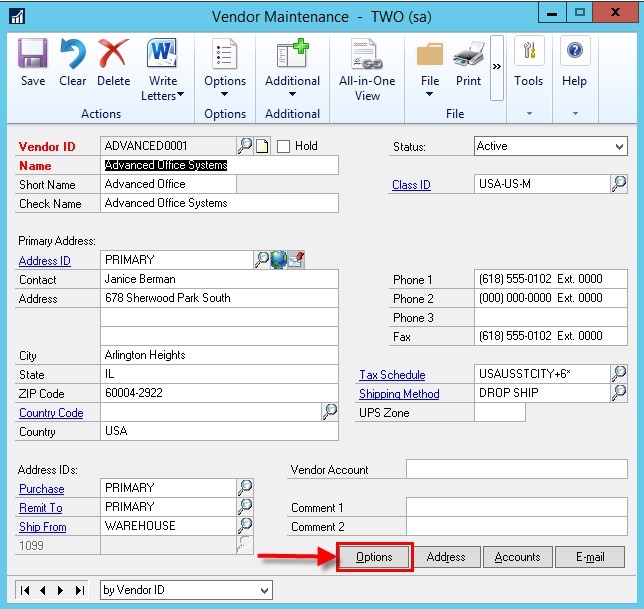
Task: Click the Short Name field Advanced Office
Action: pyautogui.click(x=168, y=184)
